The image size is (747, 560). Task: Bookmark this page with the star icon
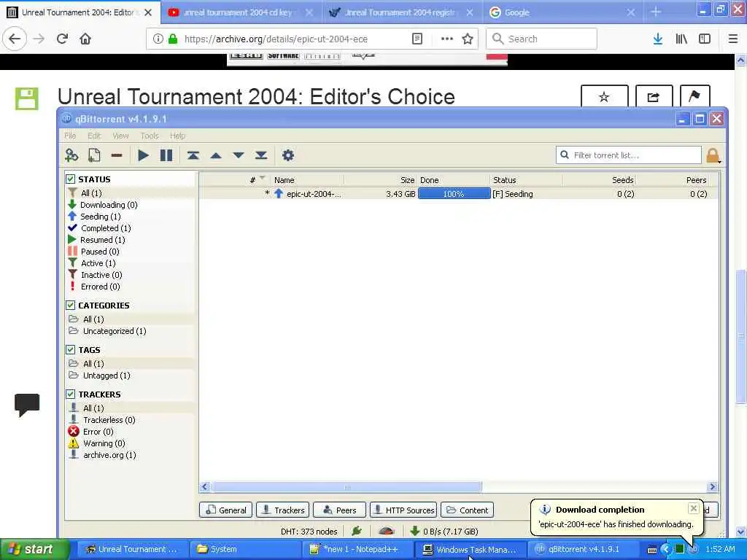pyautogui.click(x=468, y=39)
